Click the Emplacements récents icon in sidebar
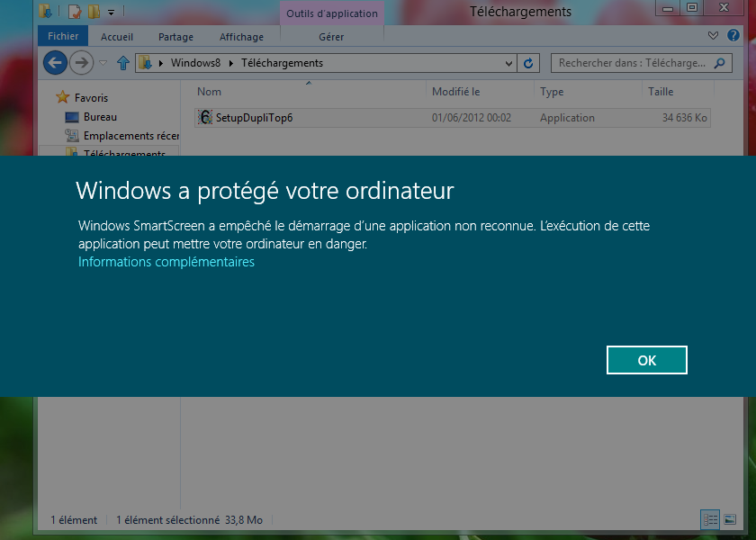 (x=72, y=136)
